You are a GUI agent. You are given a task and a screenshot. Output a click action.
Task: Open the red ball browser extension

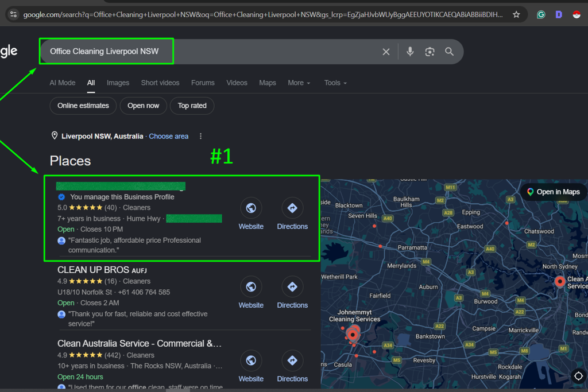pyautogui.click(x=577, y=14)
